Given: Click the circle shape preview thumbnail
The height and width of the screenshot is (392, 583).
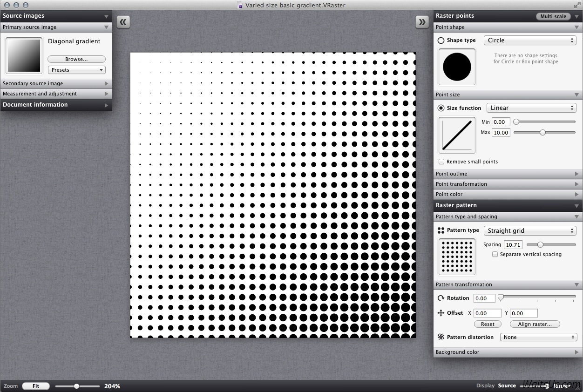Looking at the screenshot, I should tap(457, 67).
